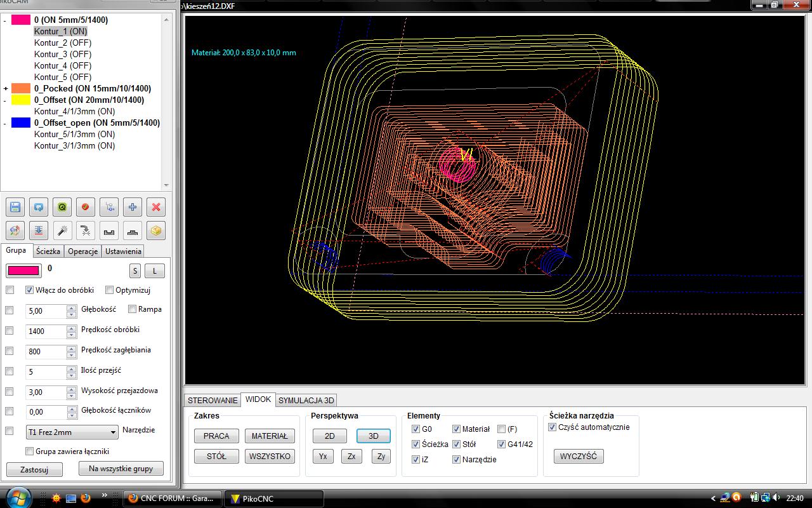Collapse group 0 tree node
Screen dimensions: 812x508
click(5, 20)
